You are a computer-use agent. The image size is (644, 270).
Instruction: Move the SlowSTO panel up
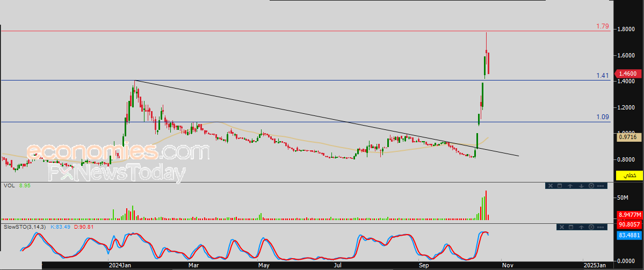[x=581, y=227]
